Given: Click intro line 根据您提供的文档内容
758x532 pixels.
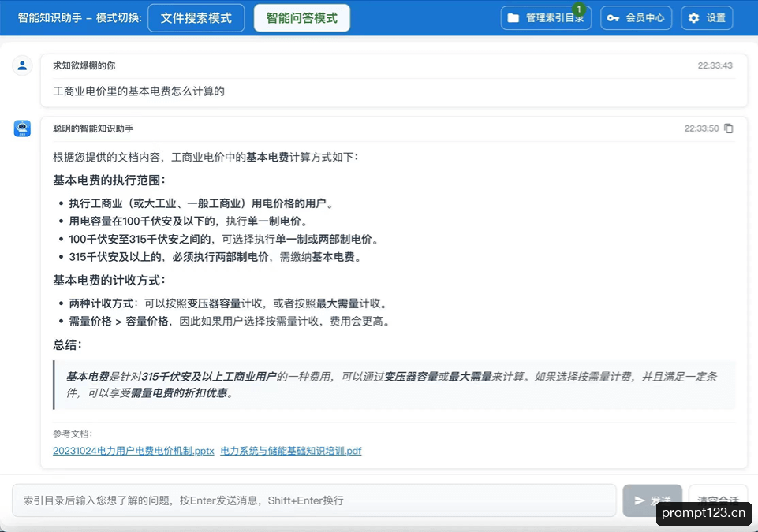Looking at the screenshot, I should 205,157.
